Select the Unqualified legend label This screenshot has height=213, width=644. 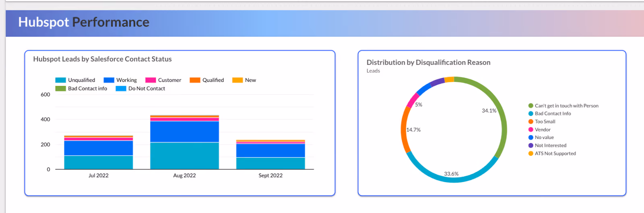82,80
